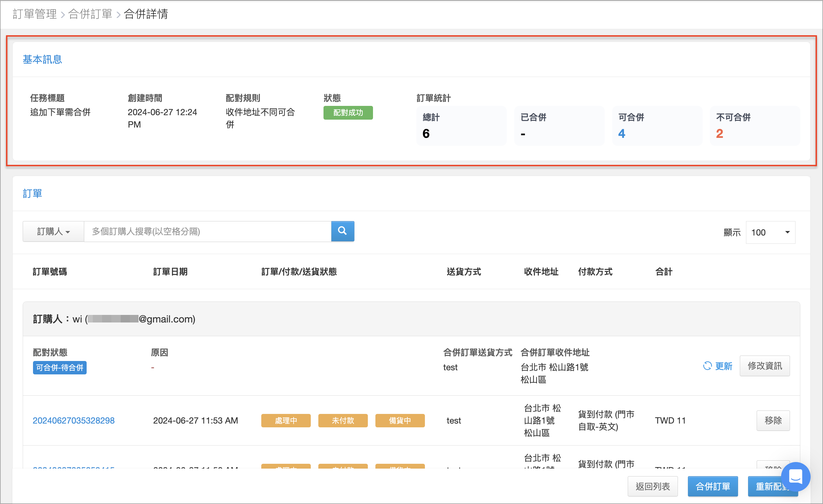Click the 未付款 badge of order 20240627035328298

343,420
